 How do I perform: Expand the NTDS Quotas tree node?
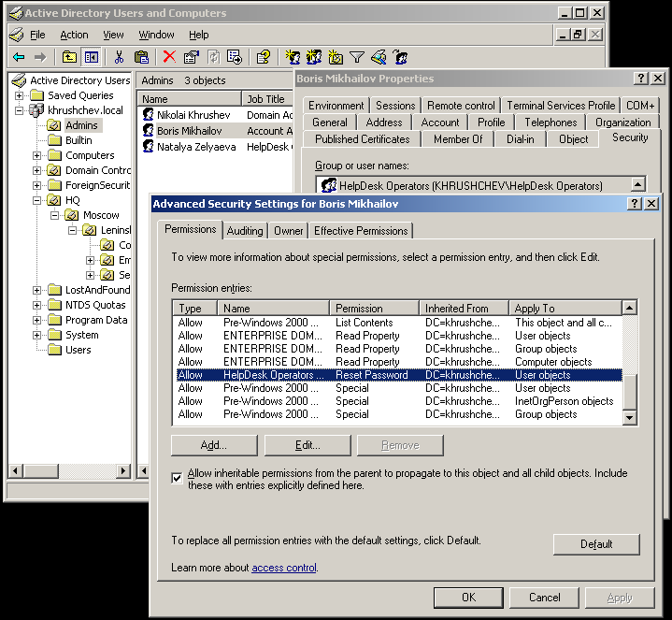point(36,305)
